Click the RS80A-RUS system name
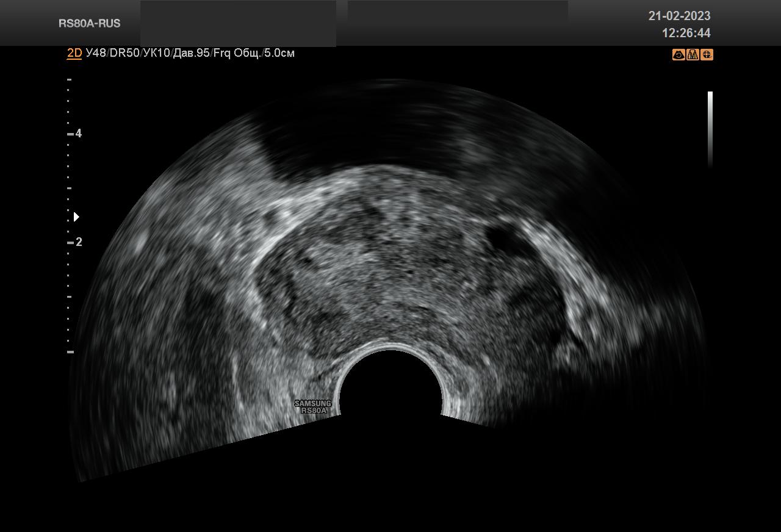Screen dimensions: 781x532 coord(90,23)
